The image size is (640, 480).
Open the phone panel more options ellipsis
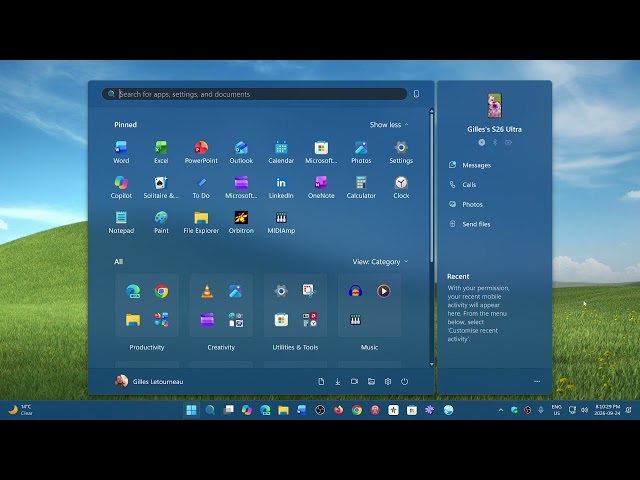537,381
